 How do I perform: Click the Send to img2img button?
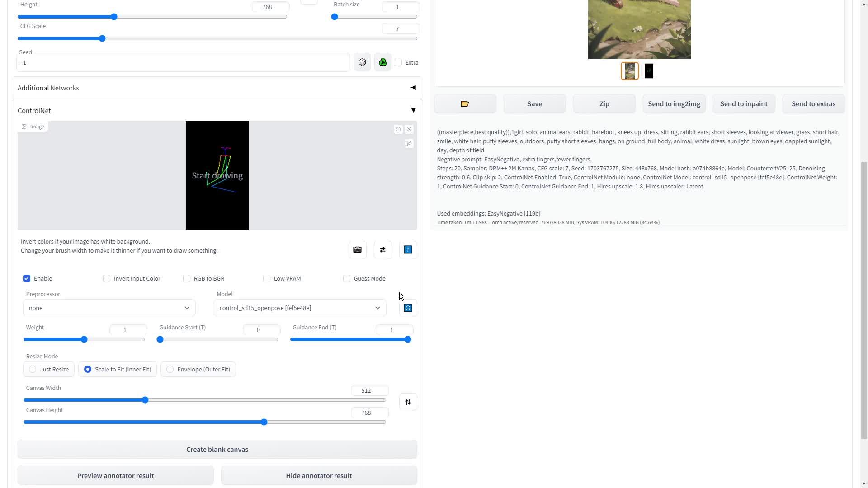point(674,104)
